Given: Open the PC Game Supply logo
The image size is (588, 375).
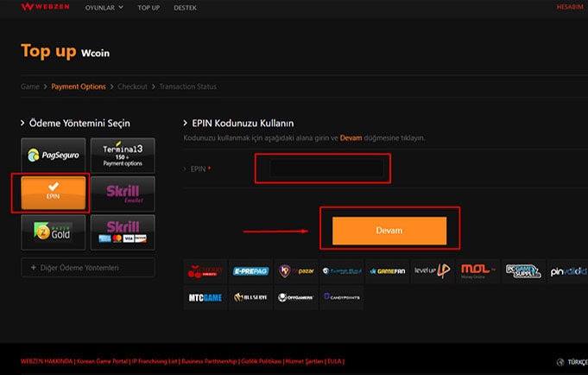Looking at the screenshot, I should [523, 271].
